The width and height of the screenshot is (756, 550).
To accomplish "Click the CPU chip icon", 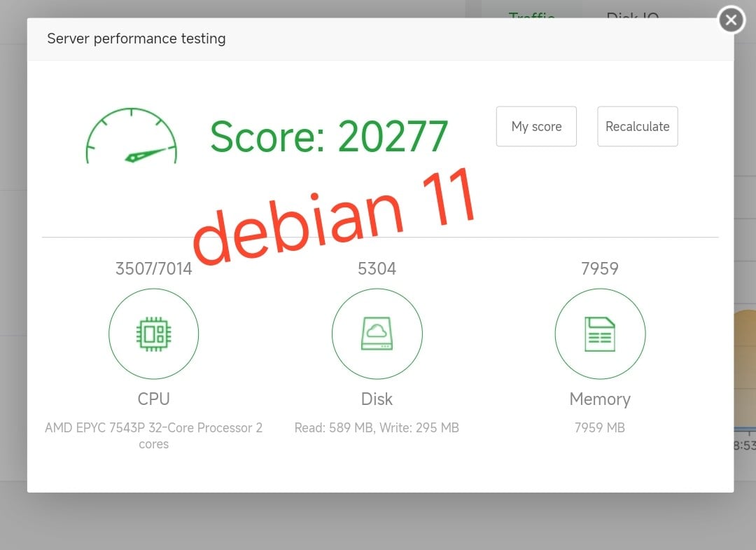I will pyautogui.click(x=154, y=334).
